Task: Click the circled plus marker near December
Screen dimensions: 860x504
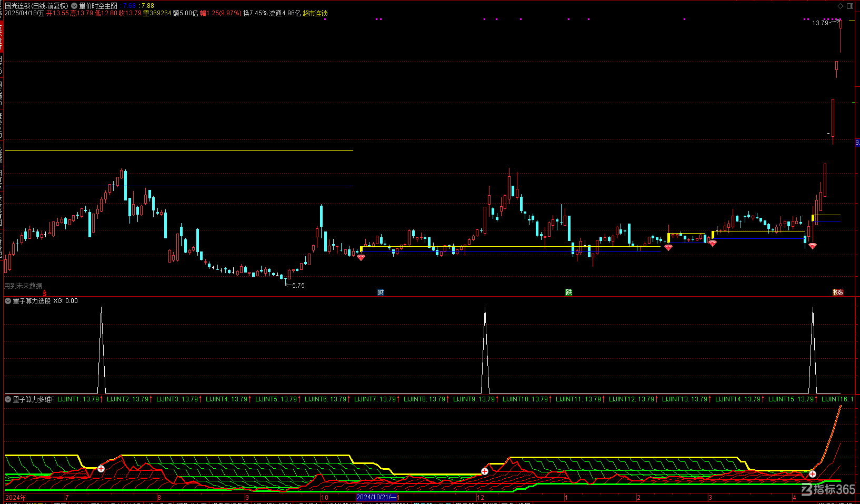Action: point(485,471)
